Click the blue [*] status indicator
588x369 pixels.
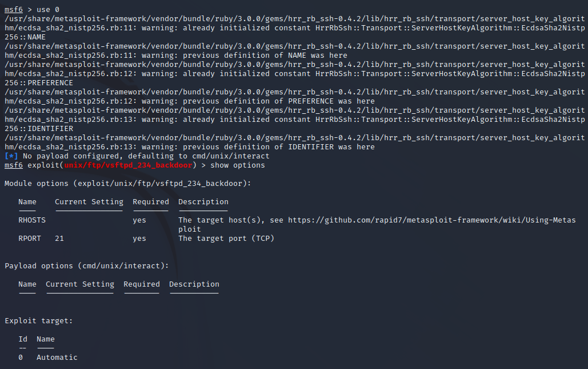pos(11,156)
